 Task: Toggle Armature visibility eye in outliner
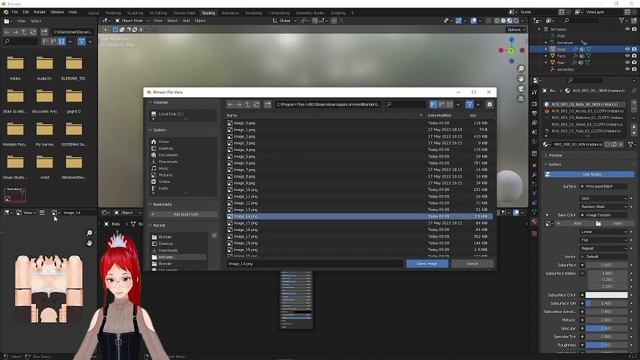click(627, 29)
